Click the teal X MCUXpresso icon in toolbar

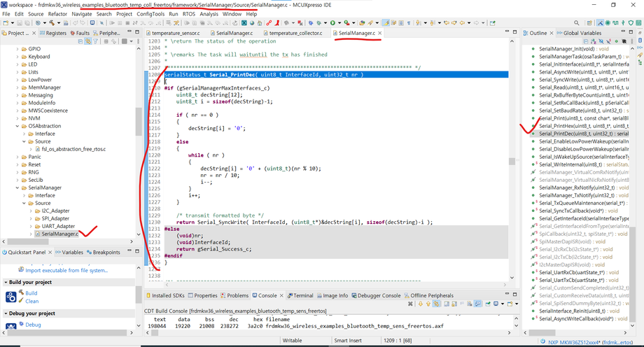[x=244, y=22]
